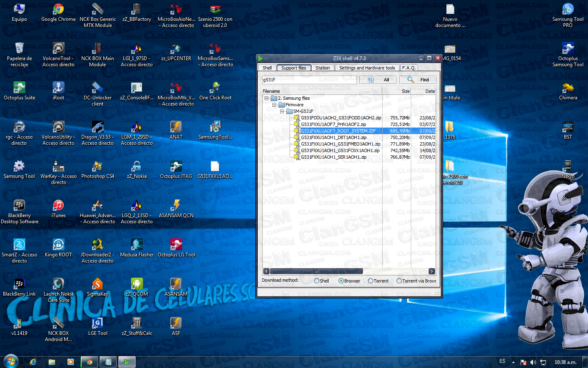Collapse the 2. Samsung files node
Viewport: 588px width, 368px height.
[x=267, y=98]
